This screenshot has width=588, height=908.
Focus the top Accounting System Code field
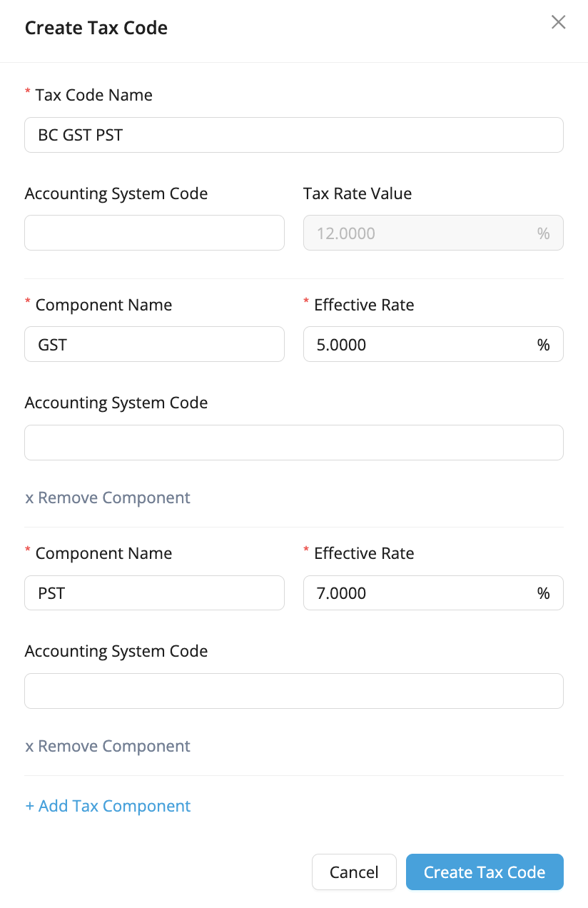(154, 233)
